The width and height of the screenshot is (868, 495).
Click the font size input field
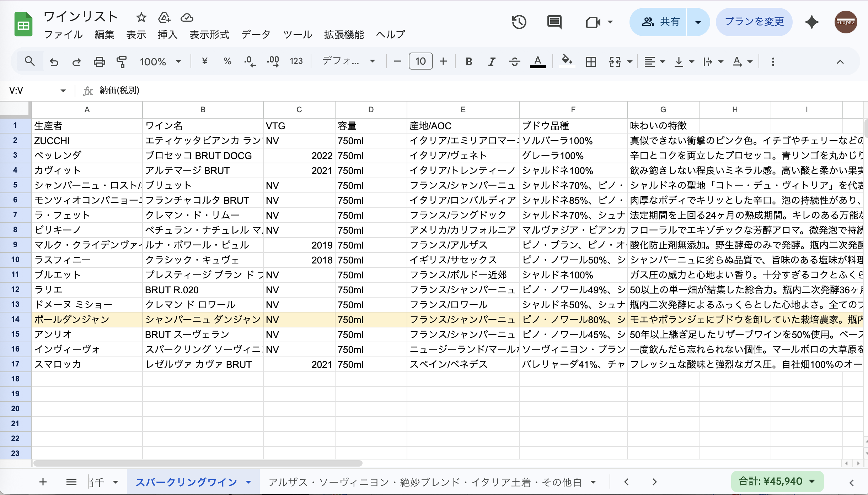point(420,61)
